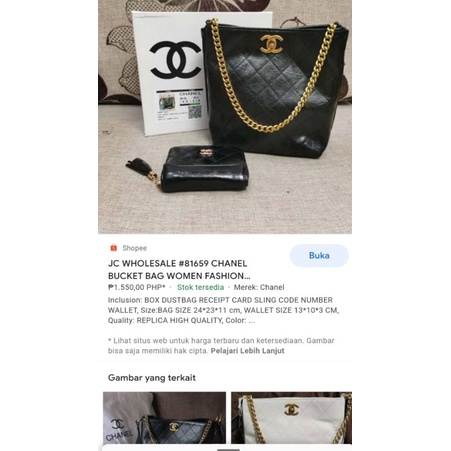Tap the black wallet in the main photo
Viewport: 451px width, 451px height.
[x=204, y=169]
